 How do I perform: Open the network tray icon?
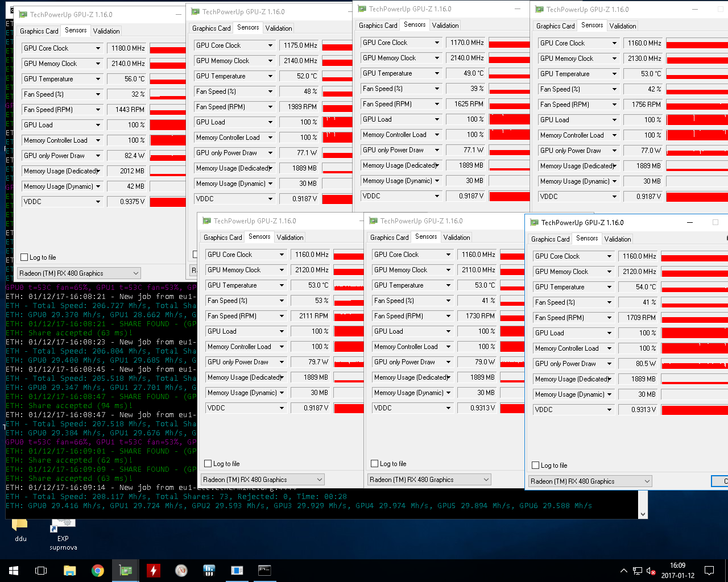tap(638, 571)
